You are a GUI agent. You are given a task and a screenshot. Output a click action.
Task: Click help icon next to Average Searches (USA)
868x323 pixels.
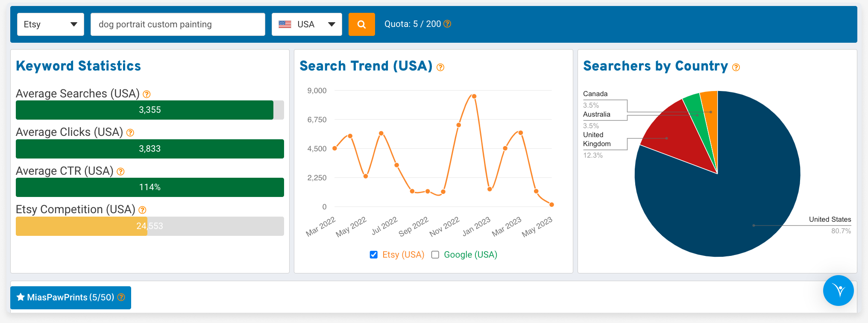click(147, 94)
